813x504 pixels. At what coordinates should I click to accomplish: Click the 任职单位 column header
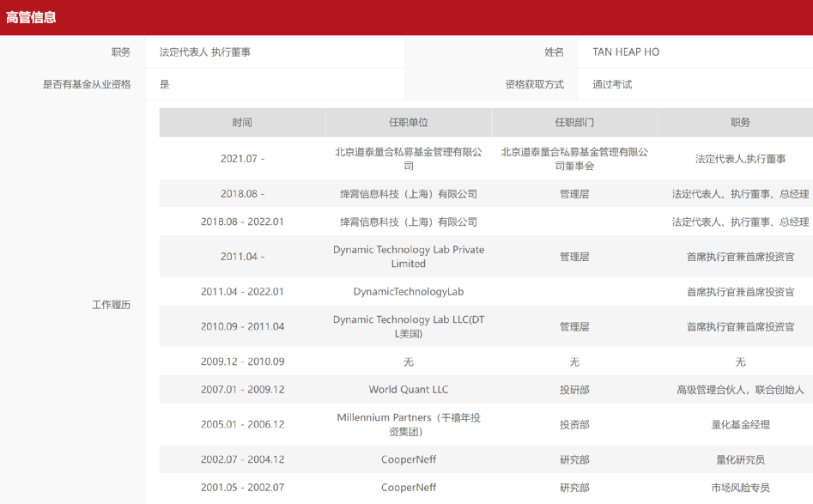click(408, 122)
